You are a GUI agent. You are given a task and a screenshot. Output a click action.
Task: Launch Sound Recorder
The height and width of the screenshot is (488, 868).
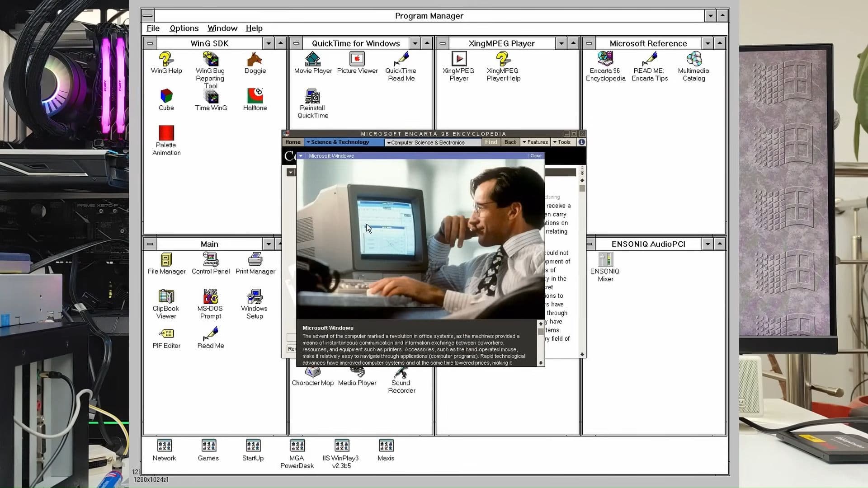click(401, 372)
